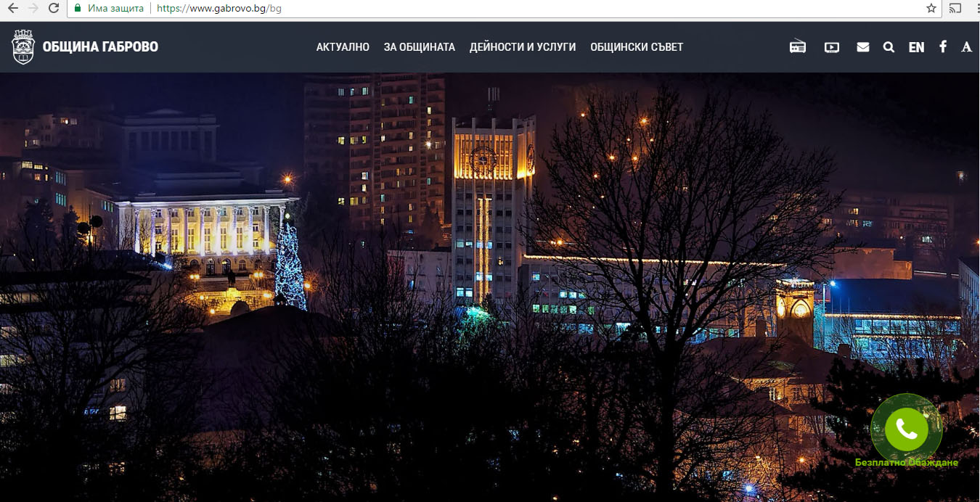Screen dimensions: 980x502
Task: Click the video player icon in header
Action: (832, 47)
